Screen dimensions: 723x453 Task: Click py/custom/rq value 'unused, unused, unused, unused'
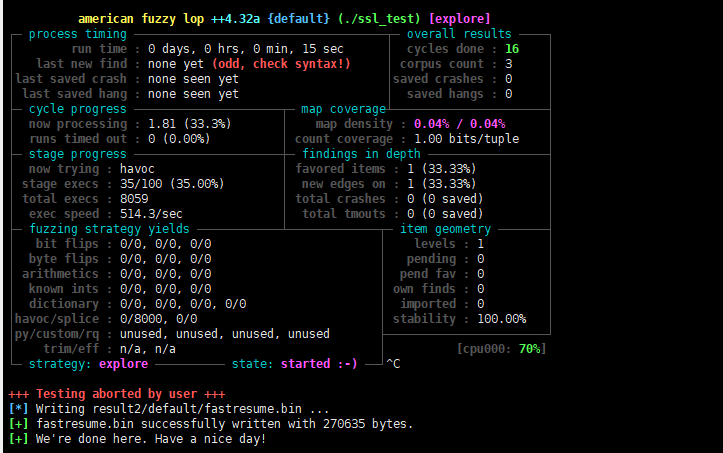(225, 334)
